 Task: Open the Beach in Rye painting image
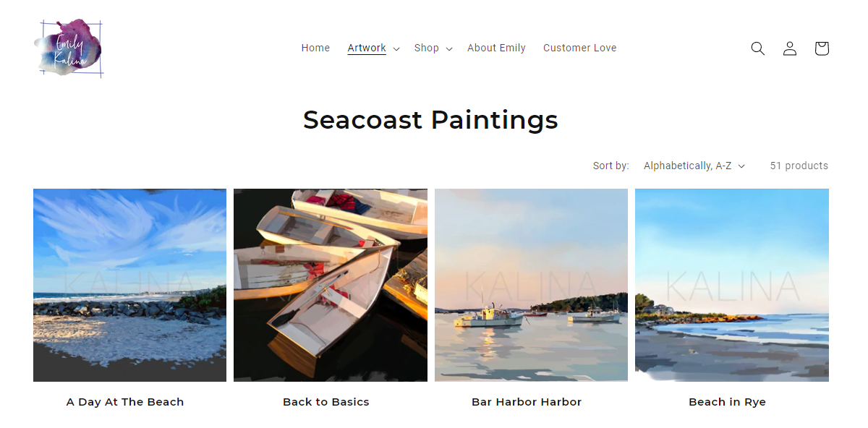coord(731,285)
